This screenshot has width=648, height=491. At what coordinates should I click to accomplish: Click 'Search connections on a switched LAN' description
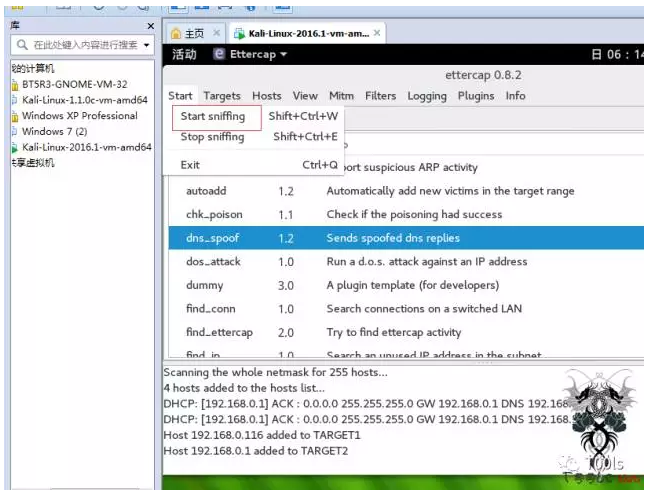pyautogui.click(x=424, y=309)
